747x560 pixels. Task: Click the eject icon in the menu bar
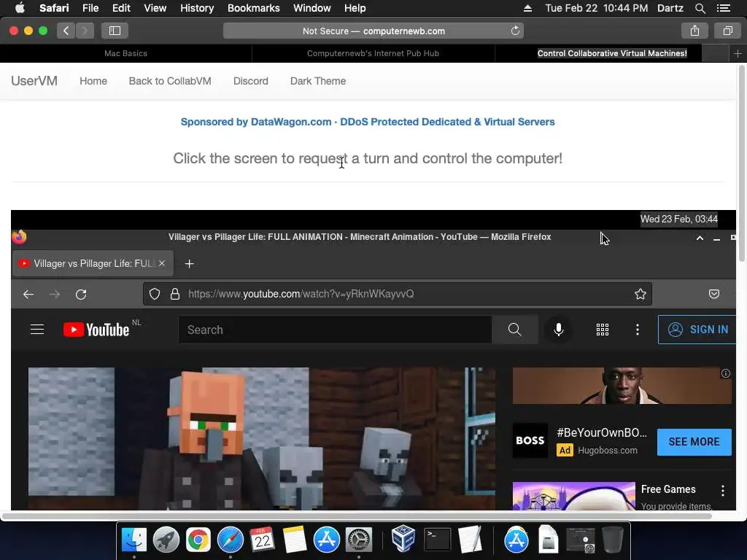tap(527, 8)
